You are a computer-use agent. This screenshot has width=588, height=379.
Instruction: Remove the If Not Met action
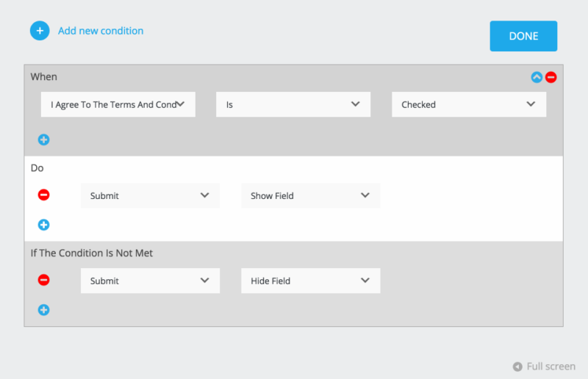[43, 280]
